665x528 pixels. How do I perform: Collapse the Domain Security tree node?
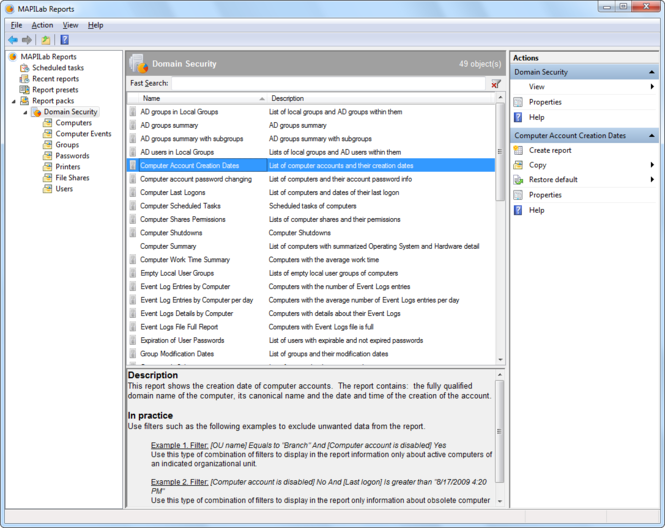pos(25,112)
